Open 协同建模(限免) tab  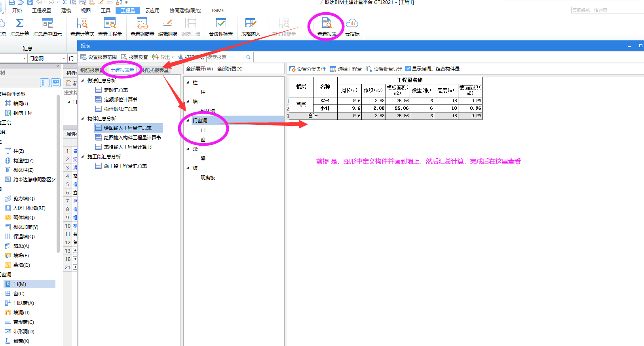(x=185, y=10)
